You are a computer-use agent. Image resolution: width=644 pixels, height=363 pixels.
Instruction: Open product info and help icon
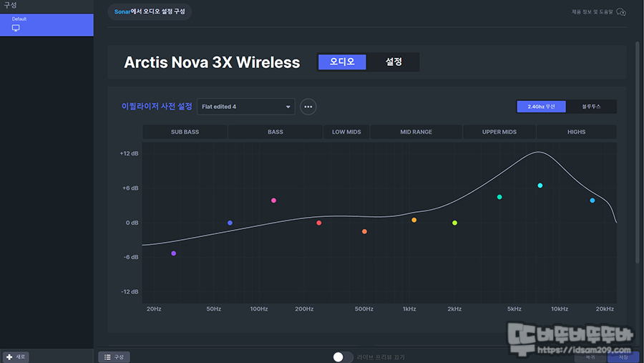click(x=621, y=12)
